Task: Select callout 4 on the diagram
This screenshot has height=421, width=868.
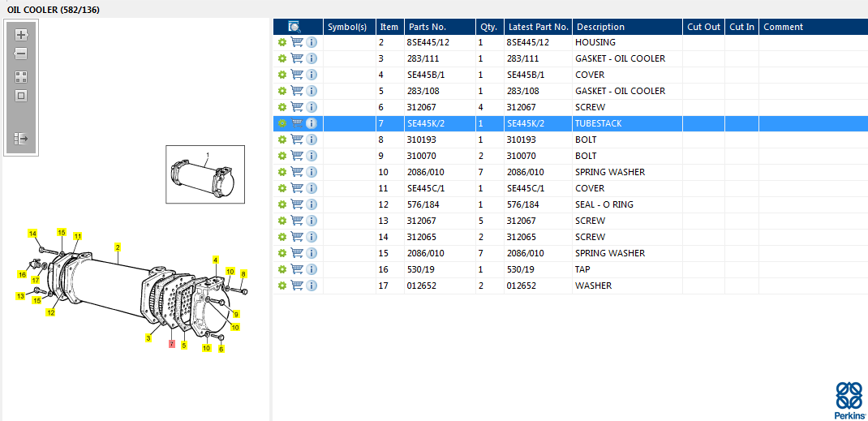Action: pos(215,259)
